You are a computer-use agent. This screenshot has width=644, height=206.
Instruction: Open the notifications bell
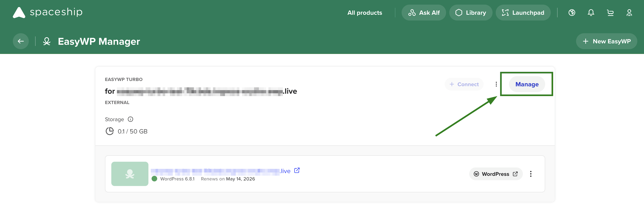tap(591, 12)
